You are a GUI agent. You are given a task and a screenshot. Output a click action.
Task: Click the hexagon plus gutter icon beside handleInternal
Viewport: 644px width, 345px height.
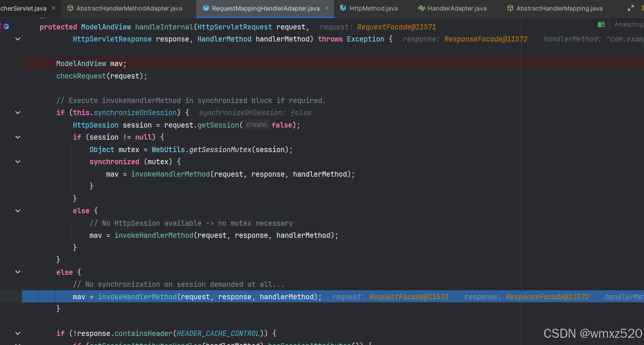point(6,26)
